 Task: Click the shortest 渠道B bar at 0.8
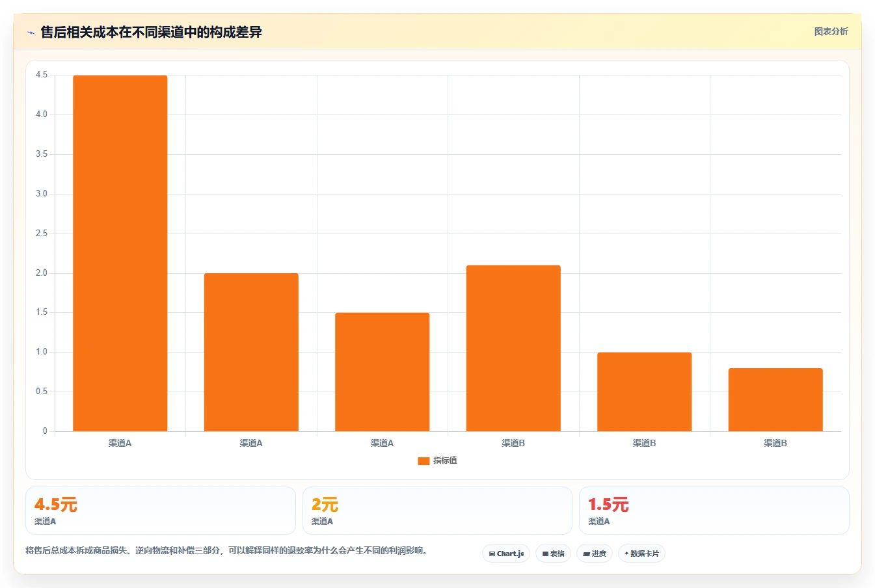[775, 399]
